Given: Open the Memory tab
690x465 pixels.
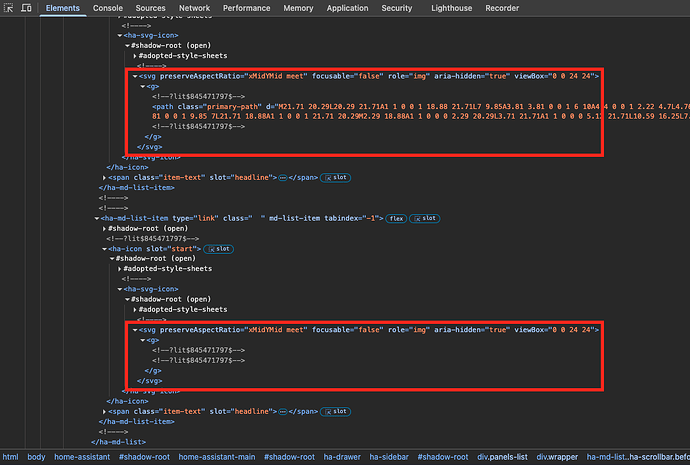Looking at the screenshot, I should pos(298,8).
